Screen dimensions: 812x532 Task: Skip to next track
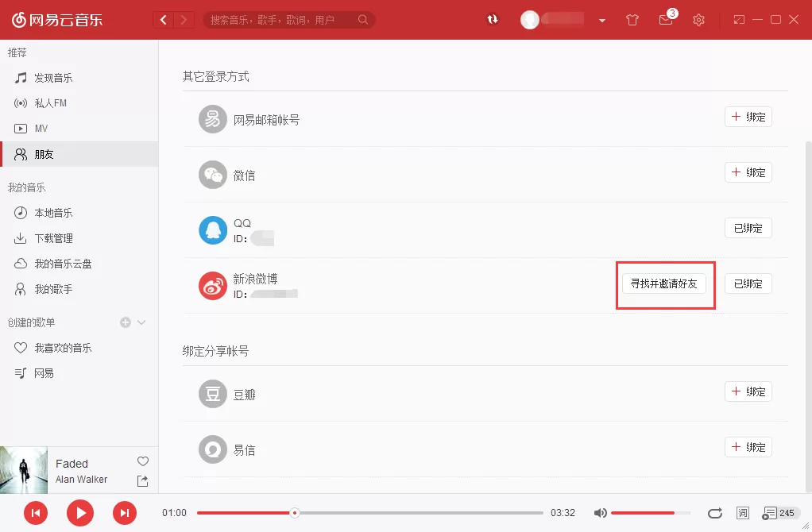point(125,513)
